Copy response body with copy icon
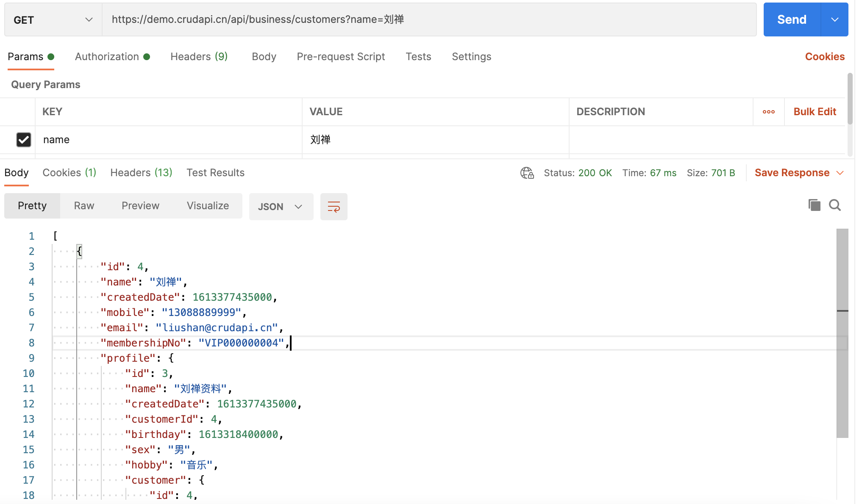The height and width of the screenshot is (504, 862). tap(814, 205)
